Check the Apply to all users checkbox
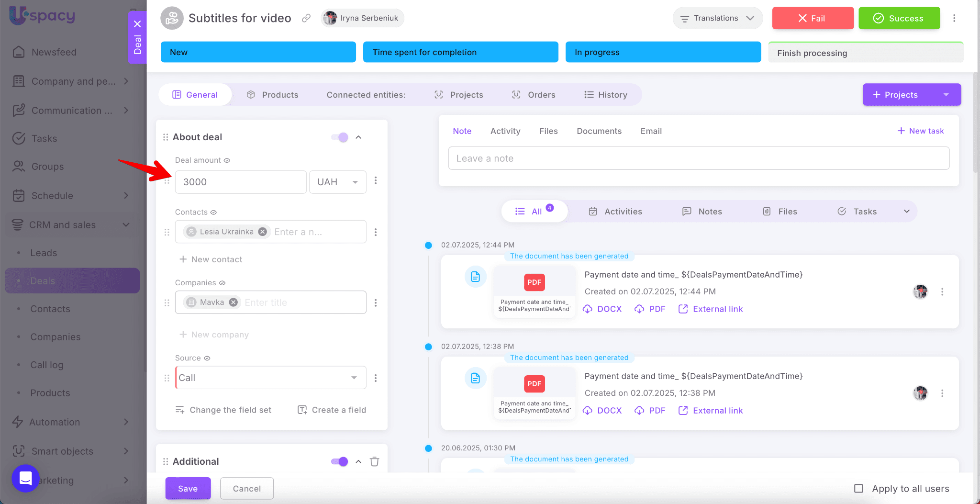 (x=858, y=488)
